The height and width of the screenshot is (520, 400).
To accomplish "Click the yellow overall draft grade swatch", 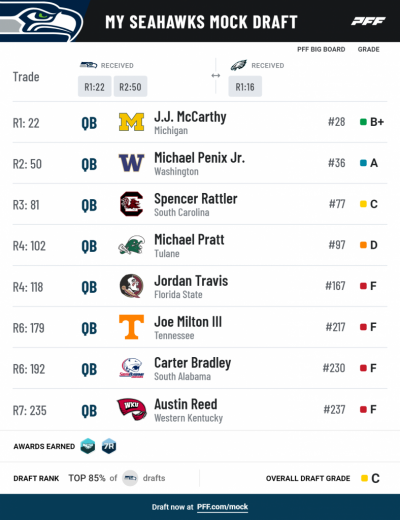I will point(364,478).
